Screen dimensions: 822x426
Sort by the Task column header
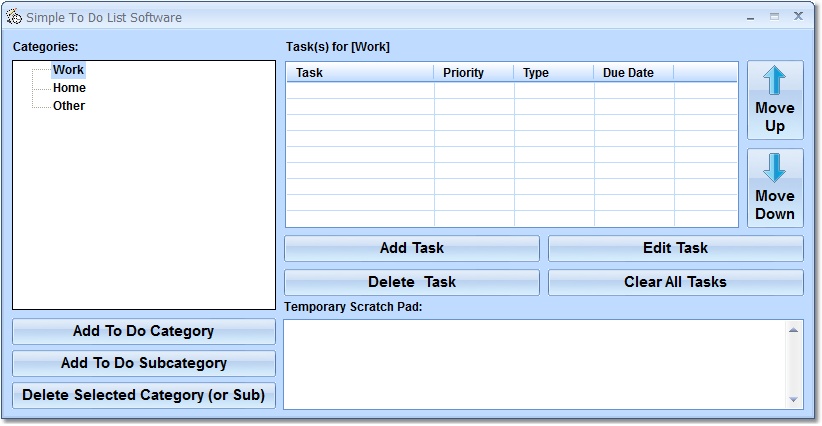click(x=360, y=73)
